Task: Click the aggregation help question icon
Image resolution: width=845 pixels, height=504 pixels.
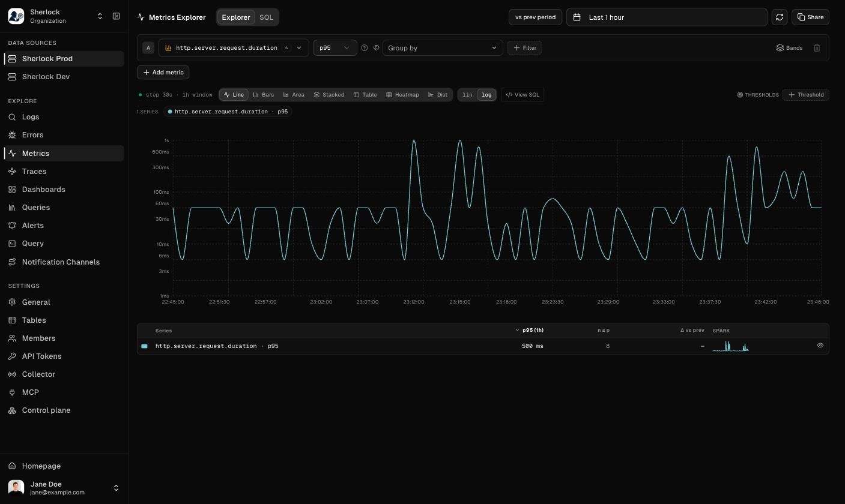Action: pyautogui.click(x=364, y=48)
